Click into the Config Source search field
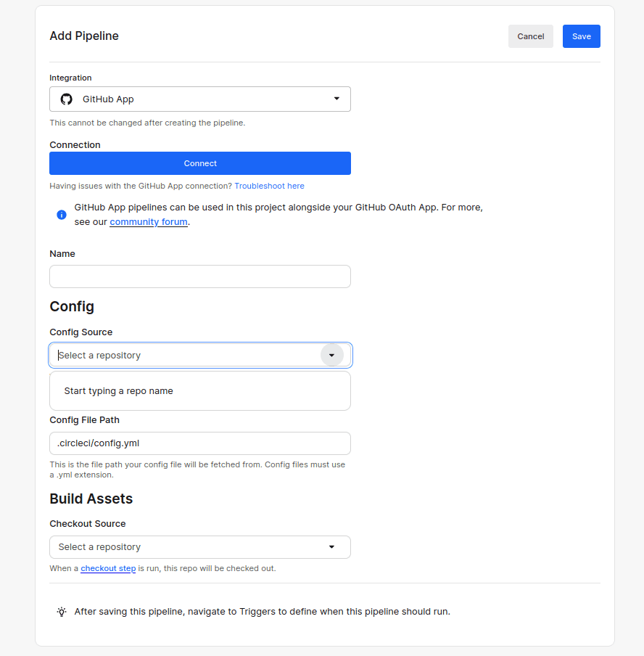The height and width of the screenshot is (656, 644). click(185, 356)
